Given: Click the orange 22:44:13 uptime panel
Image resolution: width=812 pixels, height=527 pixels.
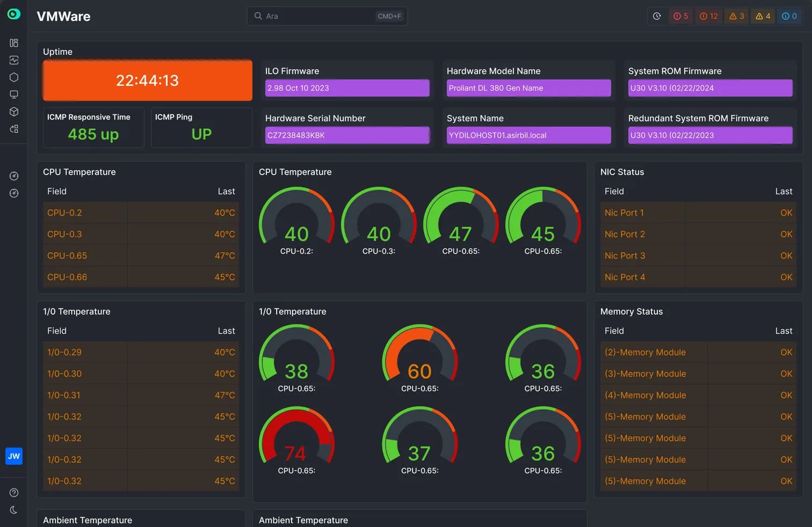Looking at the screenshot, I should 148,80.
